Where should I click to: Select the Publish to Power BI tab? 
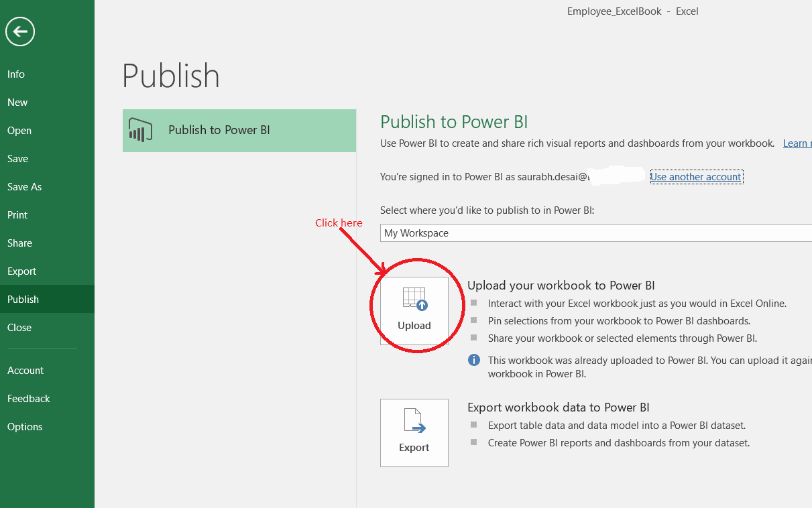click(x=239, y=131)
